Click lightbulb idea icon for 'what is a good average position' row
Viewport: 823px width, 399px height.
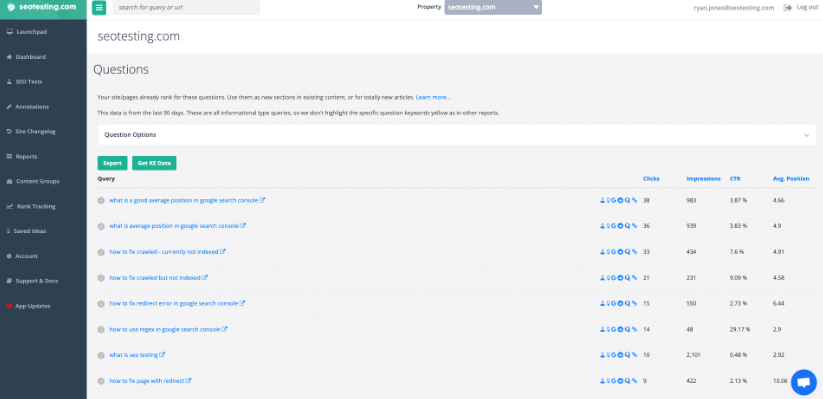[x=608, y=200]
